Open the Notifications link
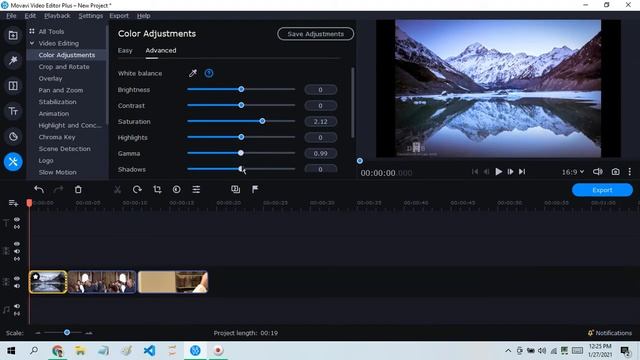 click(x=610, y=333)
